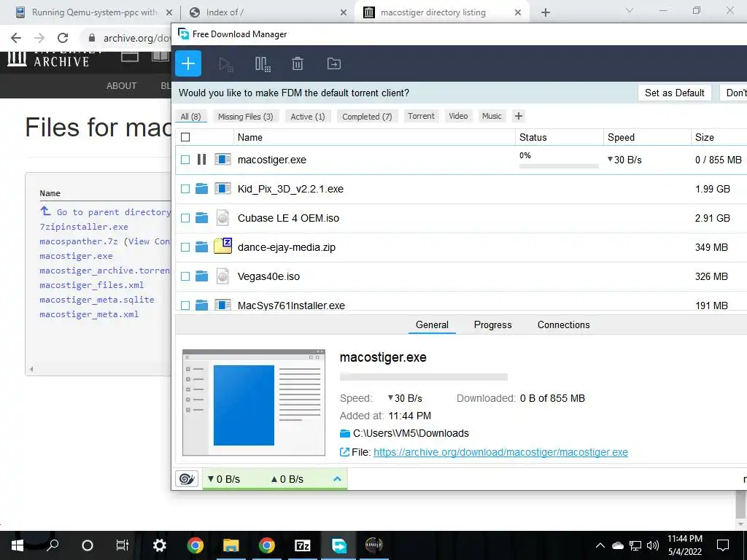Click the start selected downloads toolbar icon

pos(226,64)
